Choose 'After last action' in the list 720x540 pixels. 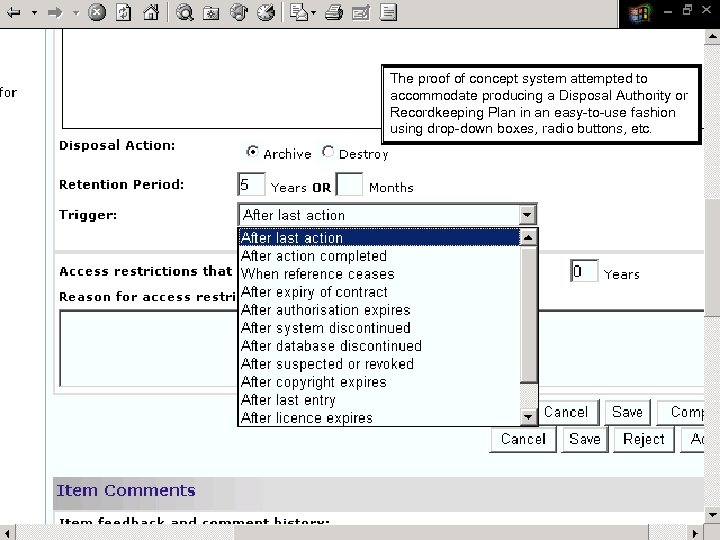click(x=379, y=238)
